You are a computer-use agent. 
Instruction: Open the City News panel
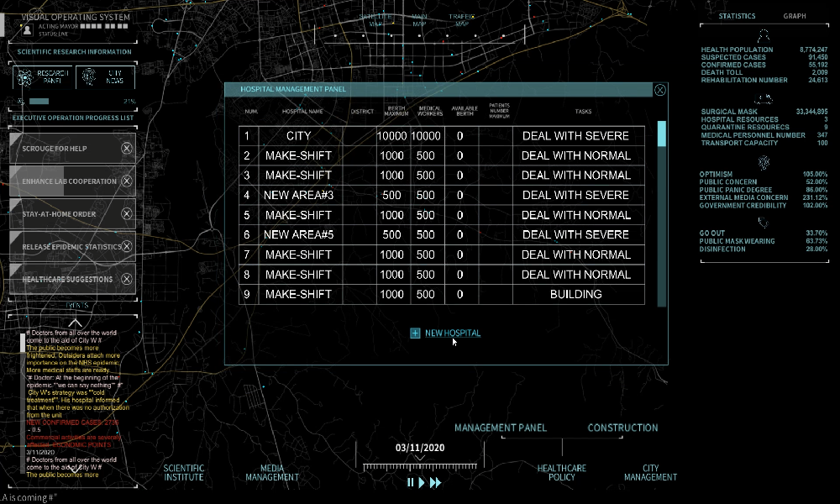(105, 78)
